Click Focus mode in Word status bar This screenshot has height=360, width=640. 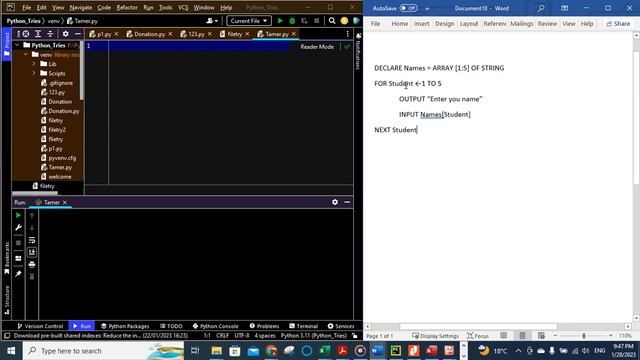[478, 336]
